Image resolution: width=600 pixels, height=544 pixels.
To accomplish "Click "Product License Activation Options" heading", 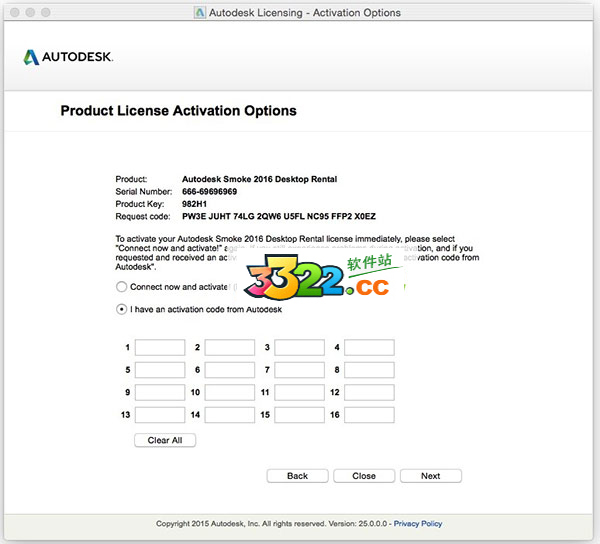I will (x=178, y=111).
